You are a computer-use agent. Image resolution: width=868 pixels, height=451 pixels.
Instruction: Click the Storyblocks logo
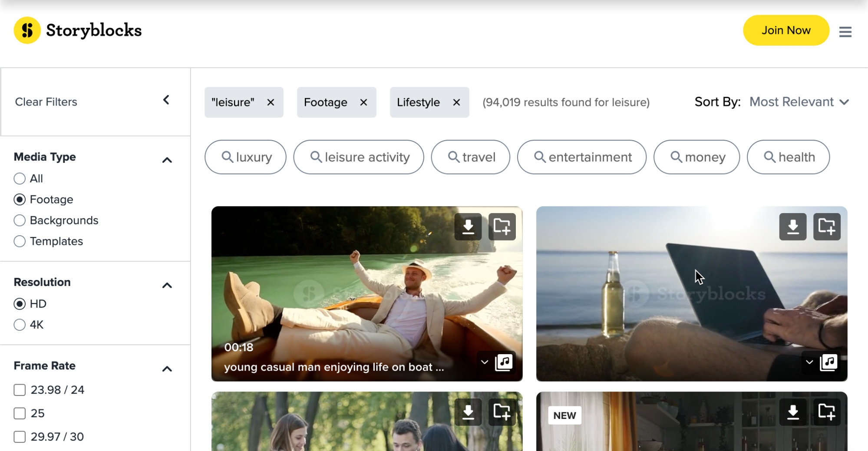point(77,30)
